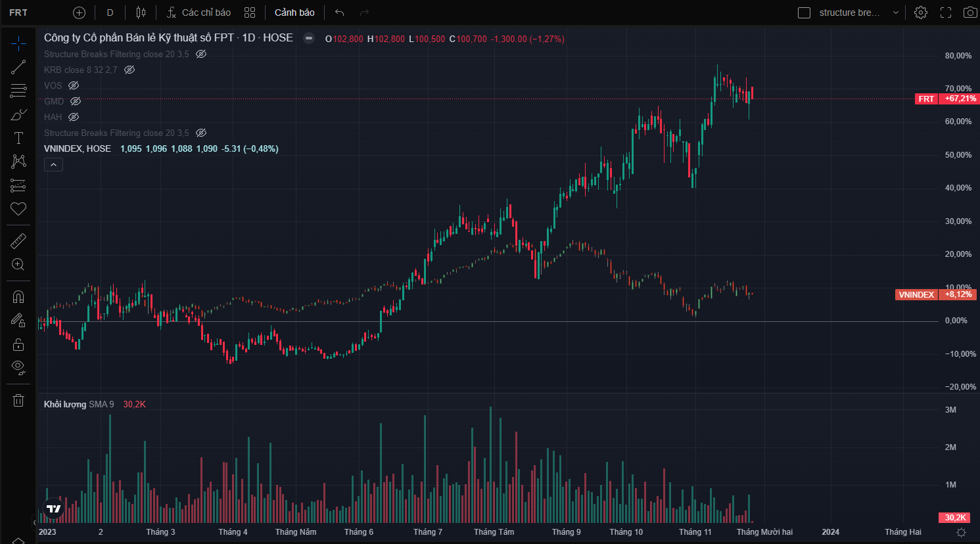Click the '2024' time axis label

[x=830, y=532]
